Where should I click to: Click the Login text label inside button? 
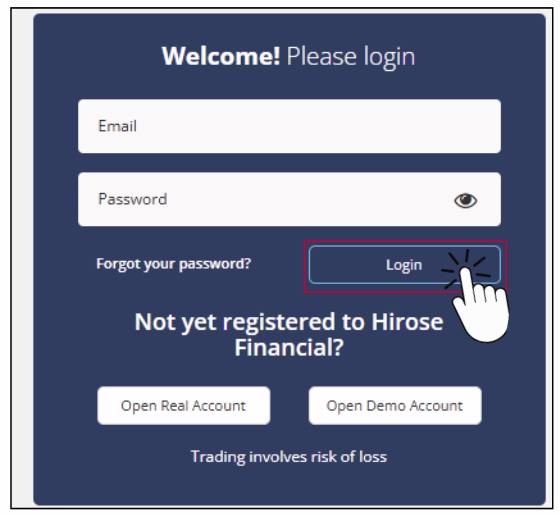point(404,265)
